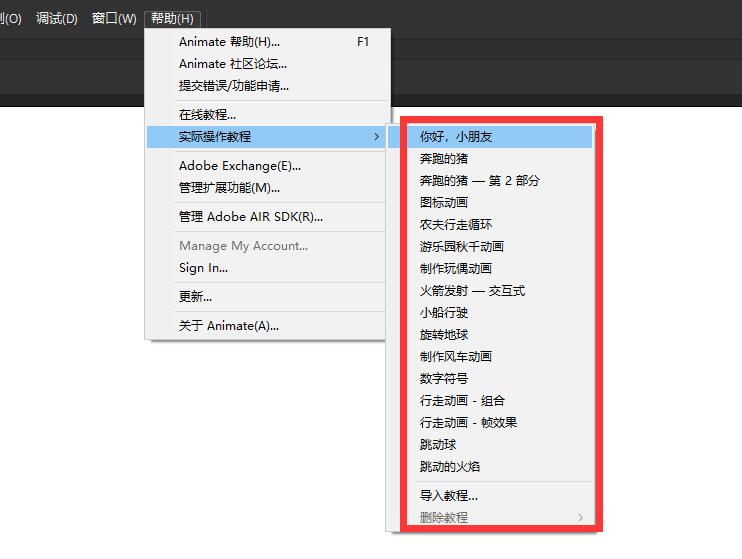
Task: Choose 更新... menu entry
Action: tap(268, 297)
